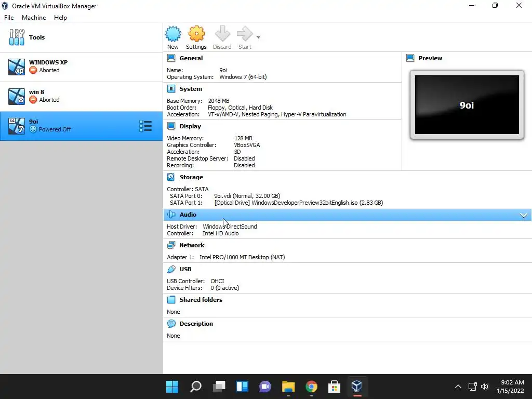This screenshot has width=532, height=399.
Task: Click the System section chip icon
Action: coord(171,89)
